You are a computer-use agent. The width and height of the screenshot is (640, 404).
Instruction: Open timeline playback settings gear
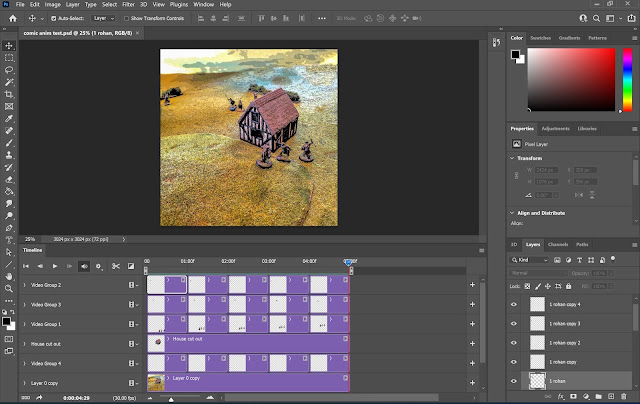(100, 266)
